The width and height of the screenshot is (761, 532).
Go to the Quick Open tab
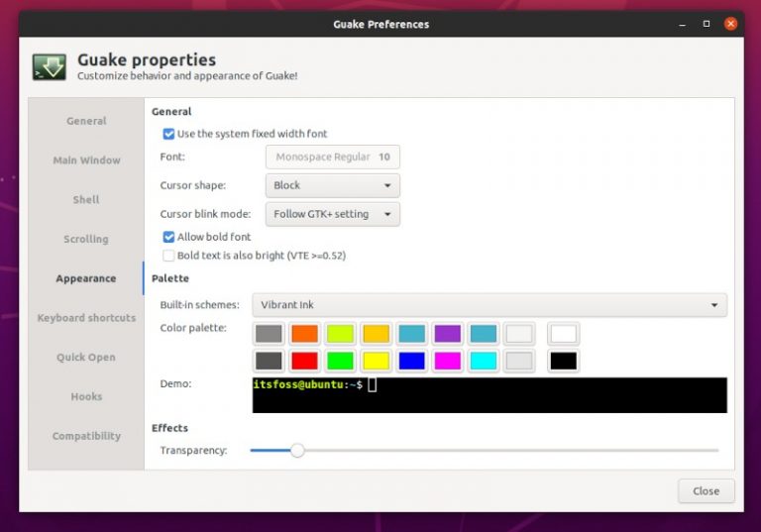(86, 358)
